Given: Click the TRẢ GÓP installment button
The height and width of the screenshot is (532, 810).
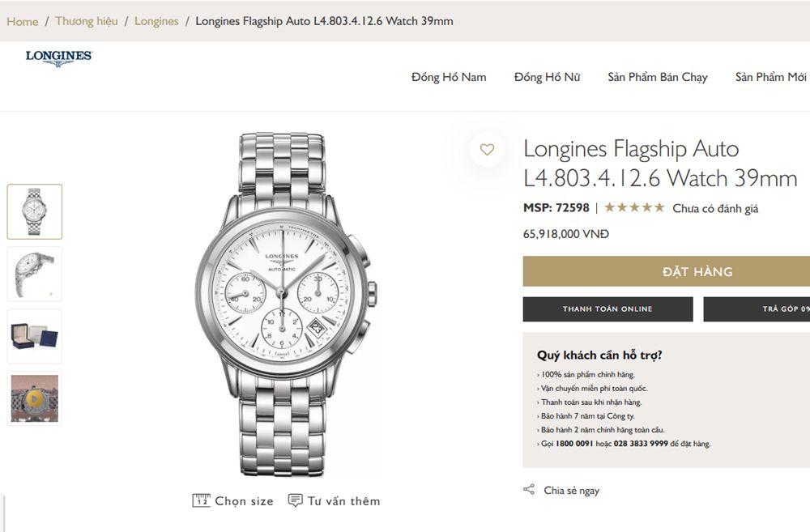Looking at the screenshot, I should (x=757, y=309).
